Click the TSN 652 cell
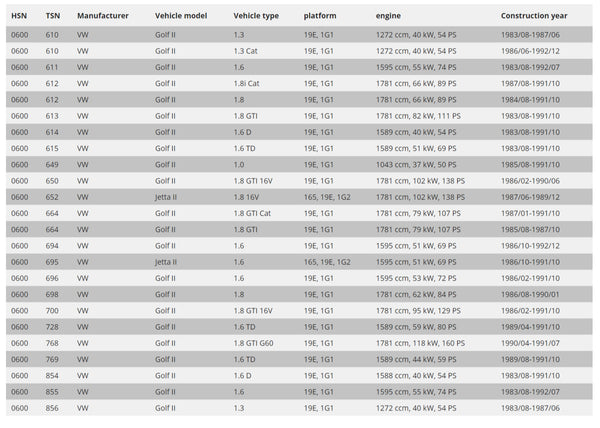The height and width of the screenshot is (428, 600). [53, 197]
